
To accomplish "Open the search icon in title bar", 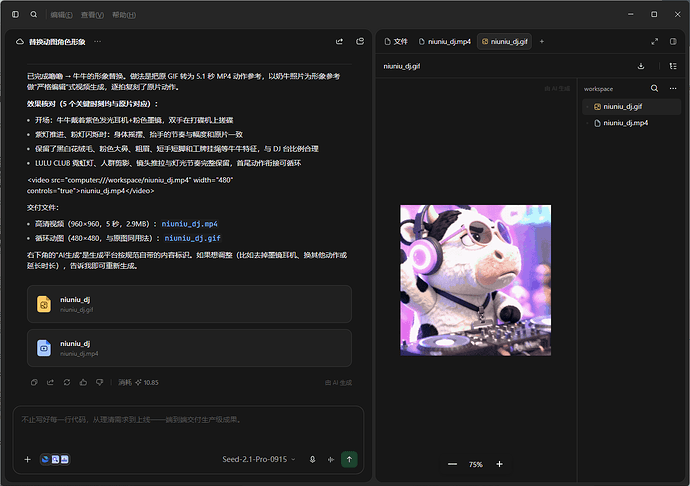I will 33,15.
